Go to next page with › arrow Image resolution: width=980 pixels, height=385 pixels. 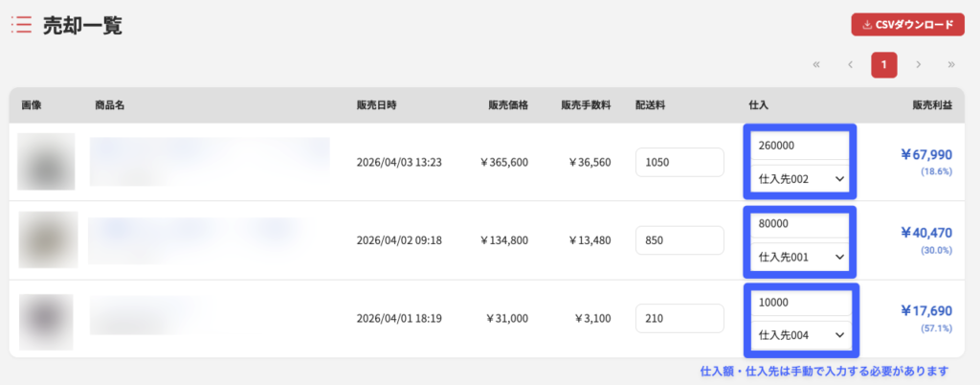[x=918, y=65]
